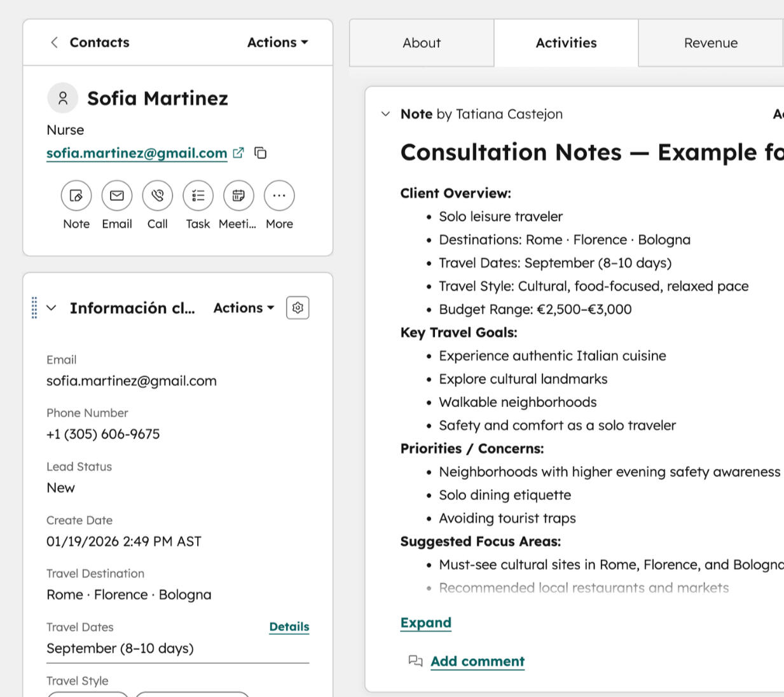Click the contact avatar icon
Image resolution: width=784 pixels, height=697 pixels.
(x=62, y=98)
